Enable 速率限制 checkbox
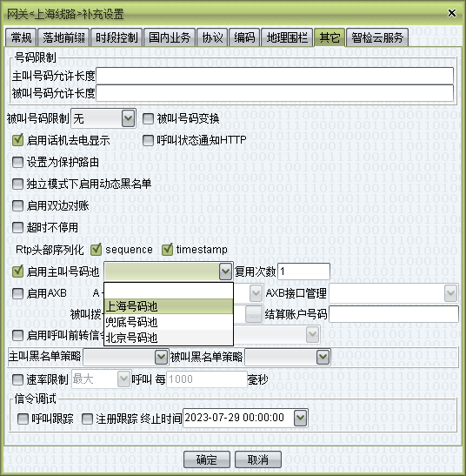 (x=17, y=379)
